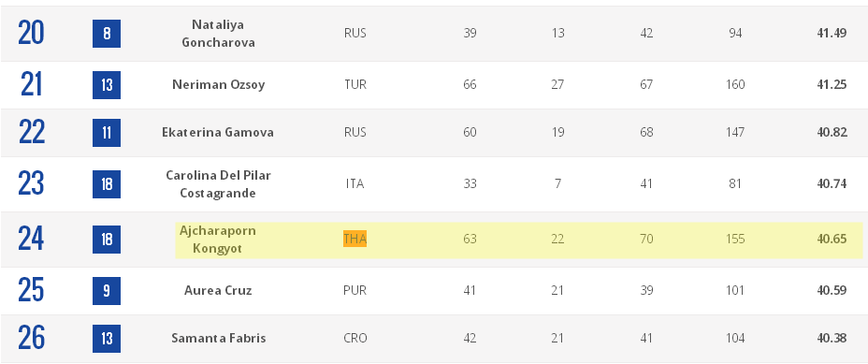
Task: Click the Ajcharaporn Kongyot name
Action: pyautogui.click(x=218, y=240)
